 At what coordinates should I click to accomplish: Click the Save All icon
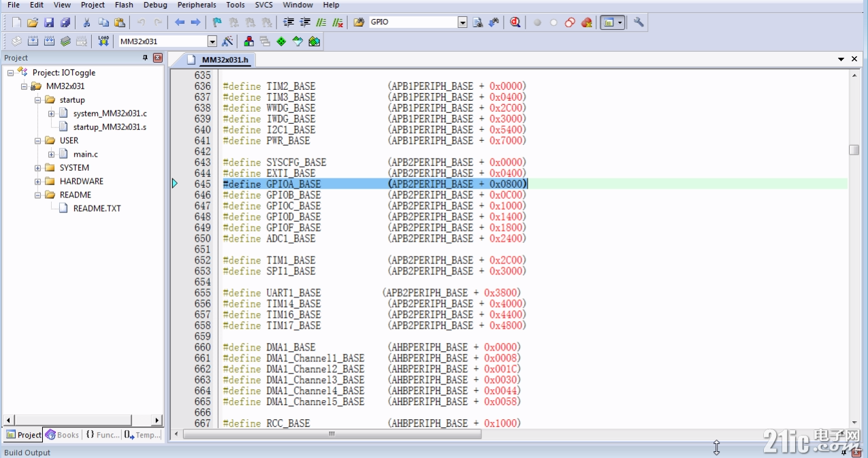[65, 22]
